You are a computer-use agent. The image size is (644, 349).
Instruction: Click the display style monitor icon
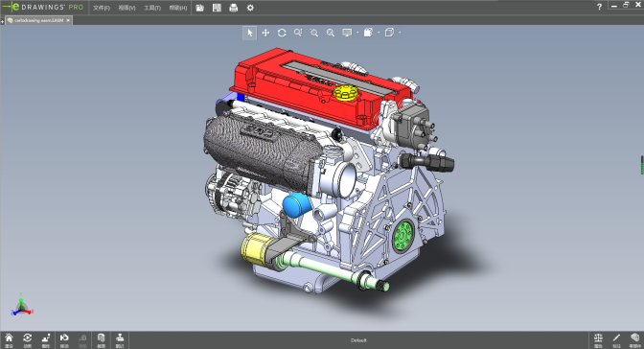[x=347, y=33]
